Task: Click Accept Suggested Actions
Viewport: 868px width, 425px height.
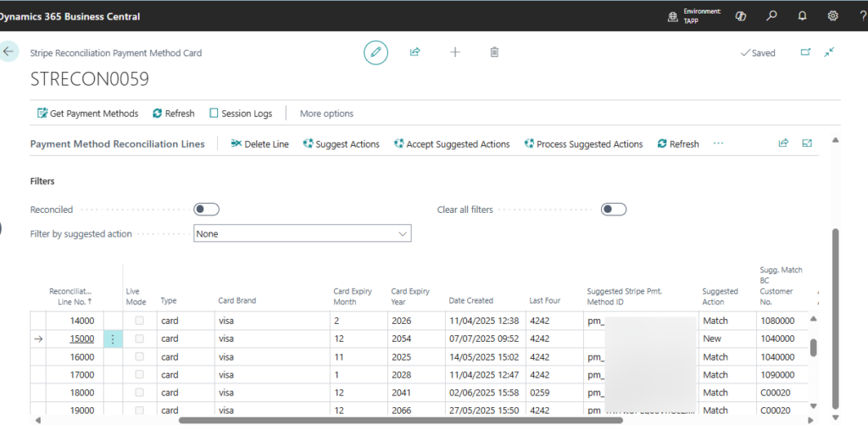Action: point(452,144)
